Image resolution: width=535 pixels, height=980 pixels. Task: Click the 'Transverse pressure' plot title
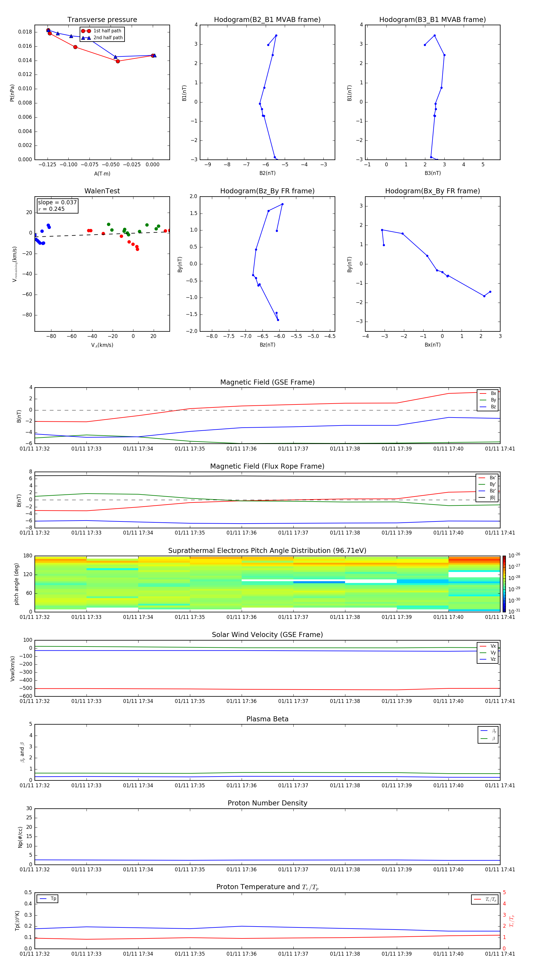102,20
